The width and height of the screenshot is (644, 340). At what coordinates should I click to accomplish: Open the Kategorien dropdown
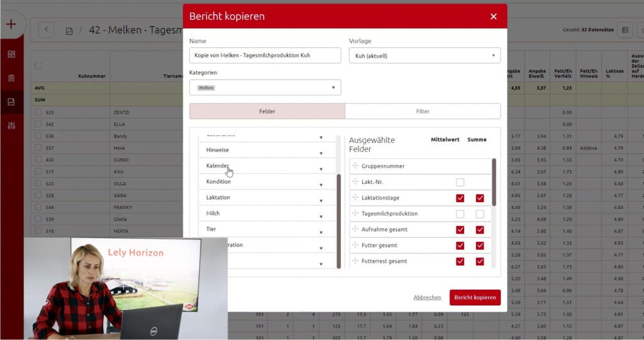coord(265,88)
